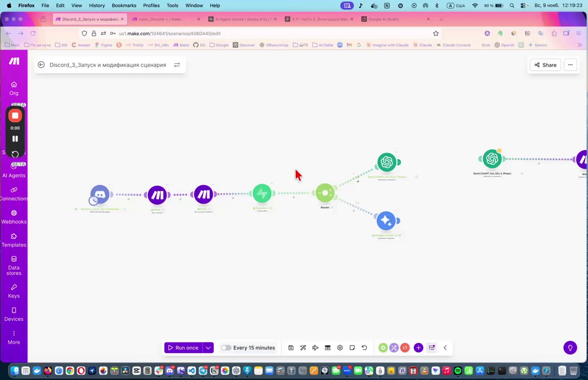Open the Explain flow airplane icon
The width and height of the screenshot is (588, 380).
click(316, 348)
